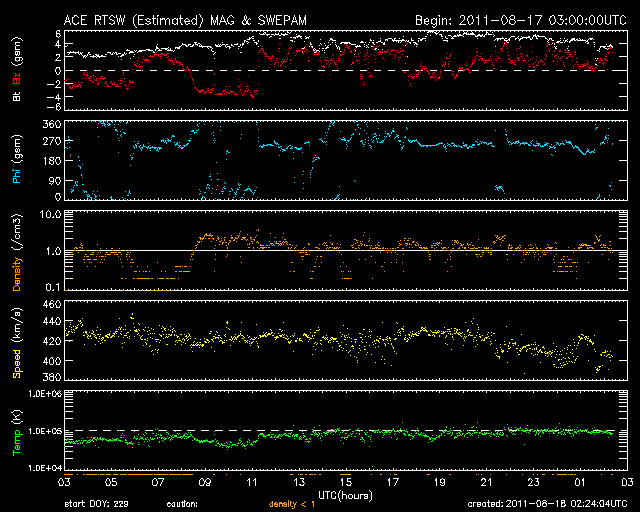
Task: Click the 13 hour label on time axis
Action: point(299,483)
